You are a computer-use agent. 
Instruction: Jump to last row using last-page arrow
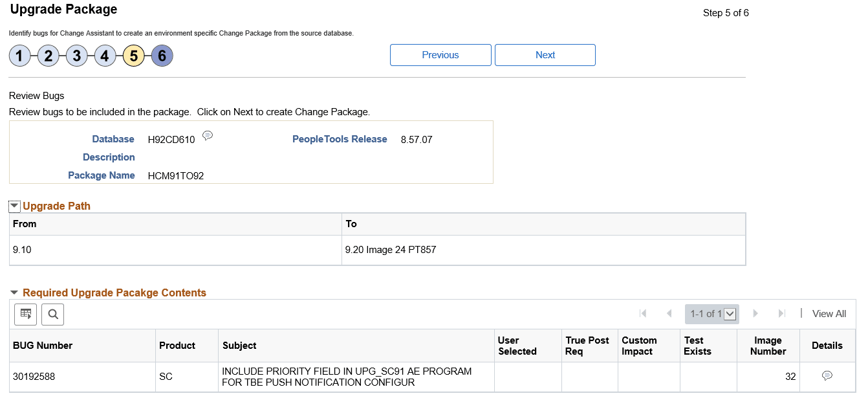pyautogui.click(x=783, y=314)
